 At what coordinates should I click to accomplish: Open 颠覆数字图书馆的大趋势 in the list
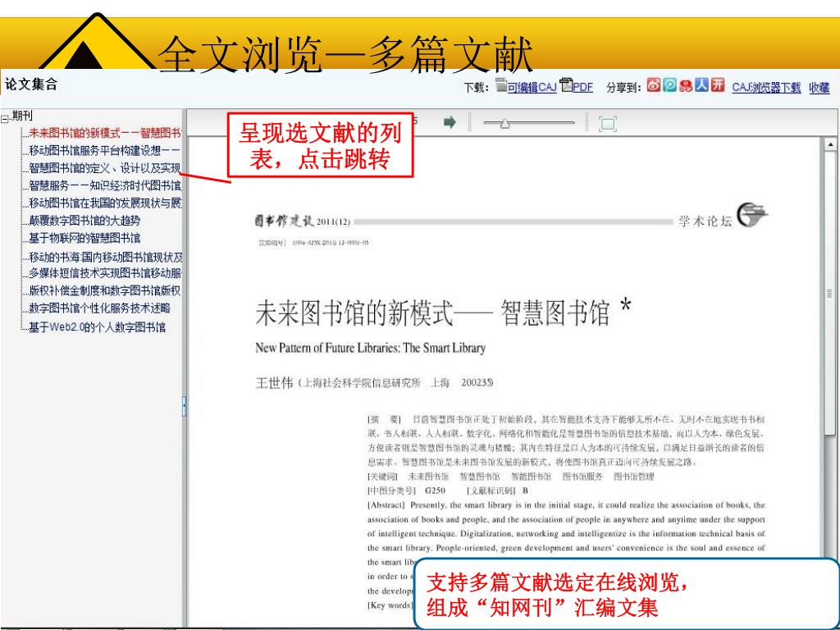[84, 221]
